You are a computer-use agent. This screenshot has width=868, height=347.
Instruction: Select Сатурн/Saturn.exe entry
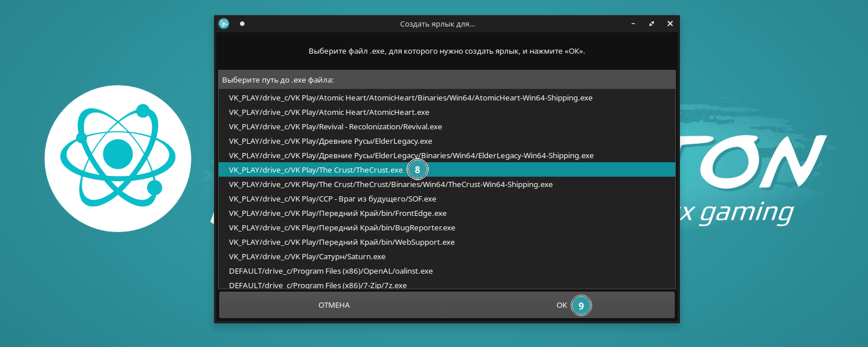point(447,256)
